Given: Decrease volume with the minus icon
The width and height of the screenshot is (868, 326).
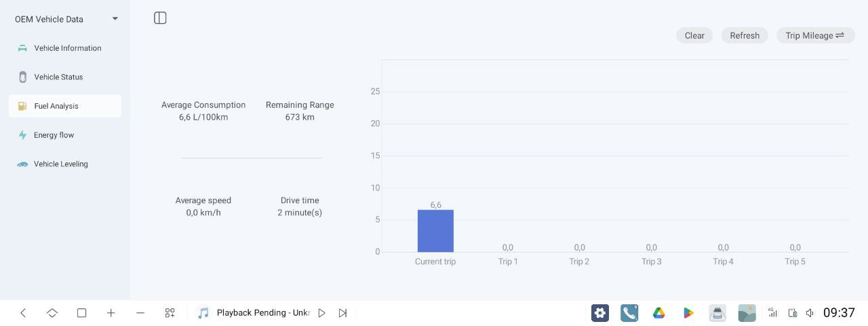Looking at the screenshot, I should tap(140, 313).
